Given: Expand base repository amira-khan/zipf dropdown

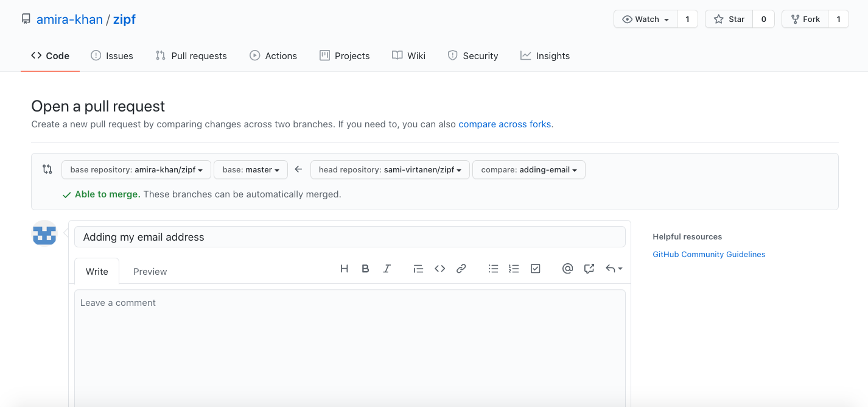Looking at the screenshot, I should click(136, 169).
